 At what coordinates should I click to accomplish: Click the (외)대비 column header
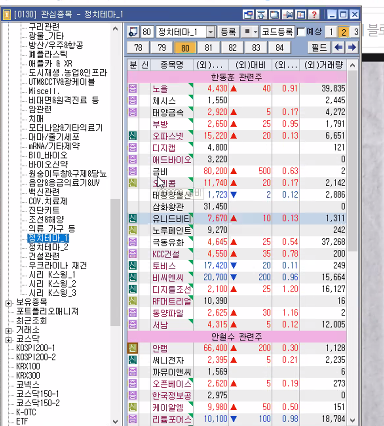click(250, 65)
